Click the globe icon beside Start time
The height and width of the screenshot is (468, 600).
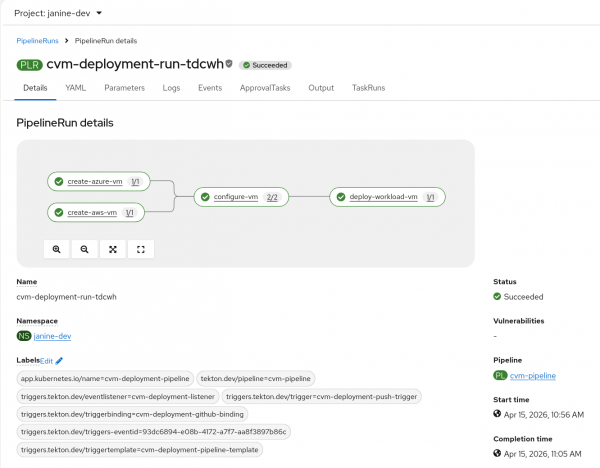pyautogui.click(x=497, y=414)
